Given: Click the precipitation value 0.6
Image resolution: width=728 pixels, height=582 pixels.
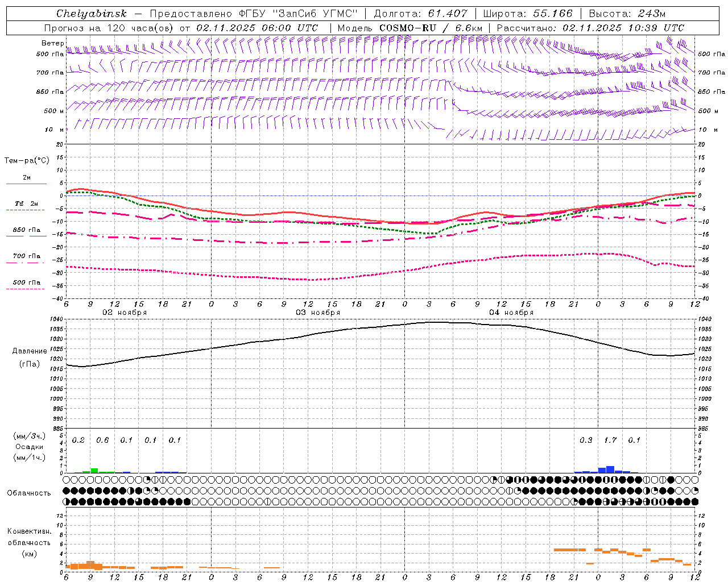Looking at the screenshot, I should (102, 440).
